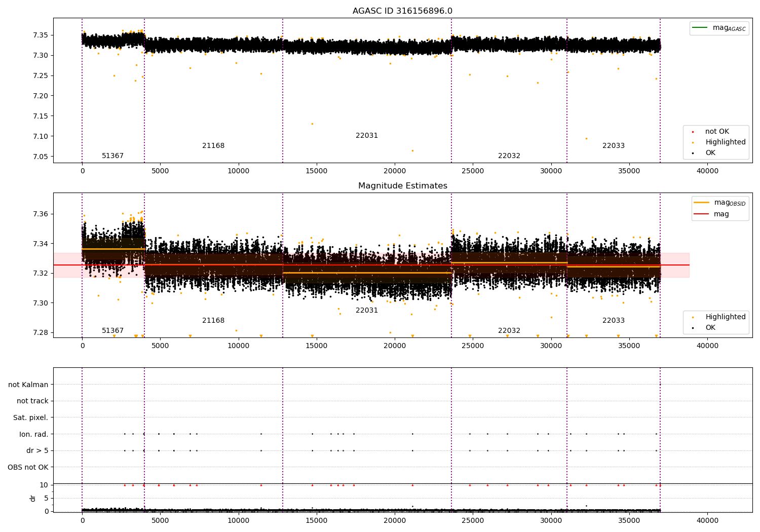The height and width of the screenshot is (532, 760).
Task: Click the 7.20 y-axis tick label
Action: (40, 96)
